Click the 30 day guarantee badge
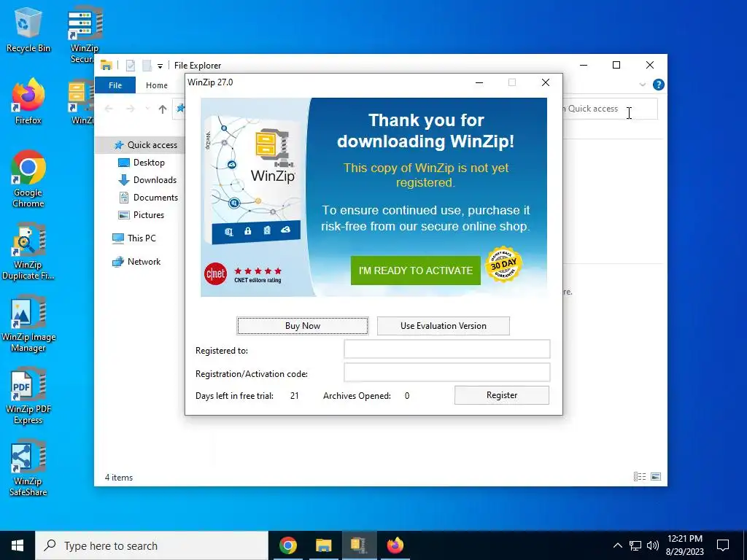This screenshot has width=747, height=560. pos(503,264)
